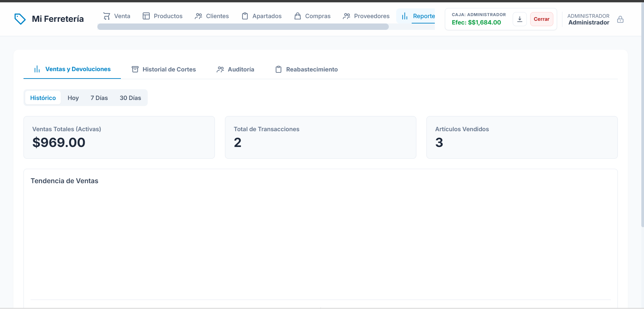The width and height of the screenshot is (644, 309).
Task: Click the archive box icon beside Historial de Cortes
Action: (x=135, y=69)
